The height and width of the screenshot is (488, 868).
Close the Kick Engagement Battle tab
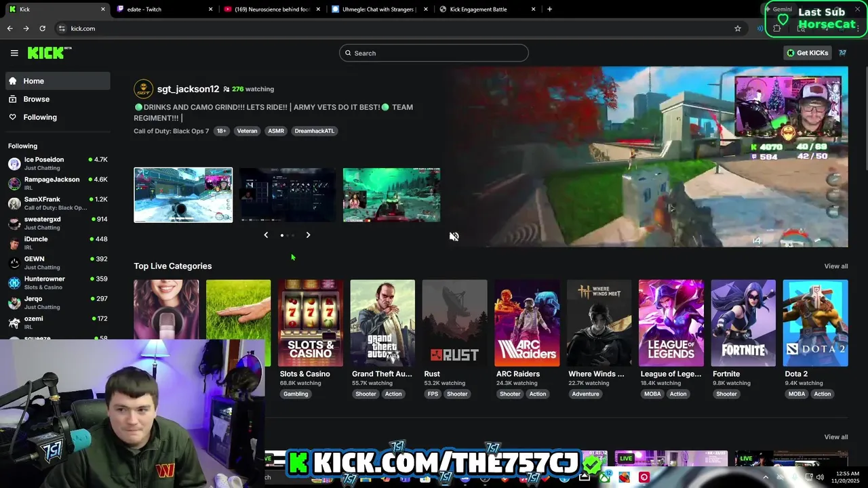point(534,9)
